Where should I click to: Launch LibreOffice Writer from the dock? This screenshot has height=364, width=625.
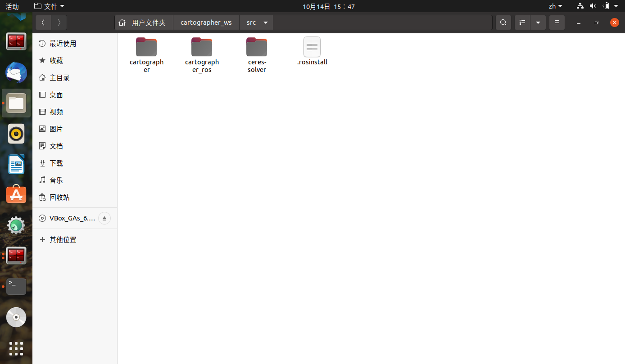[x=16, y=164]
